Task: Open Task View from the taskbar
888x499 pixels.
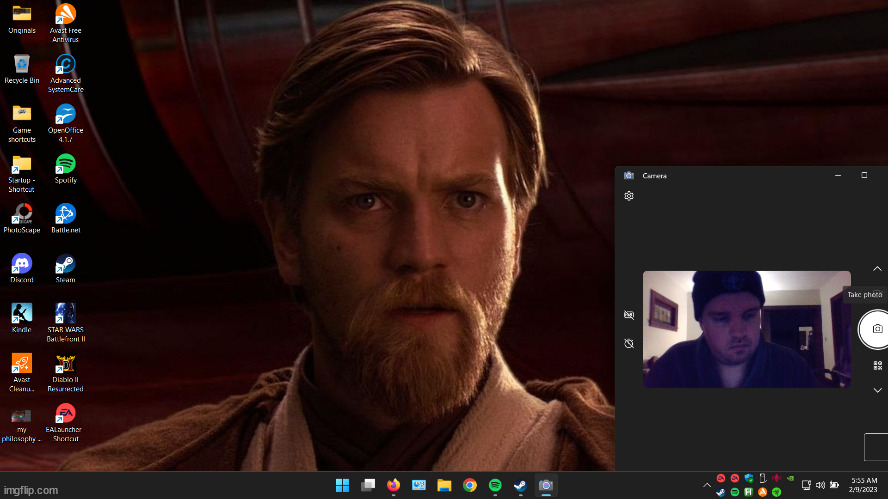Action: point(368,485)
